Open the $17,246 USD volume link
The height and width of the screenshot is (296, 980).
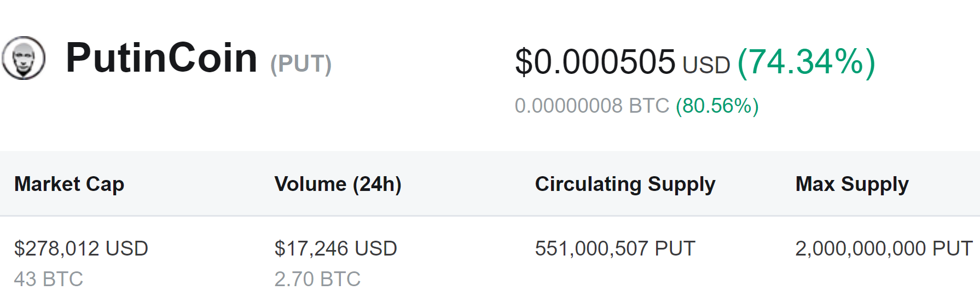336,248
